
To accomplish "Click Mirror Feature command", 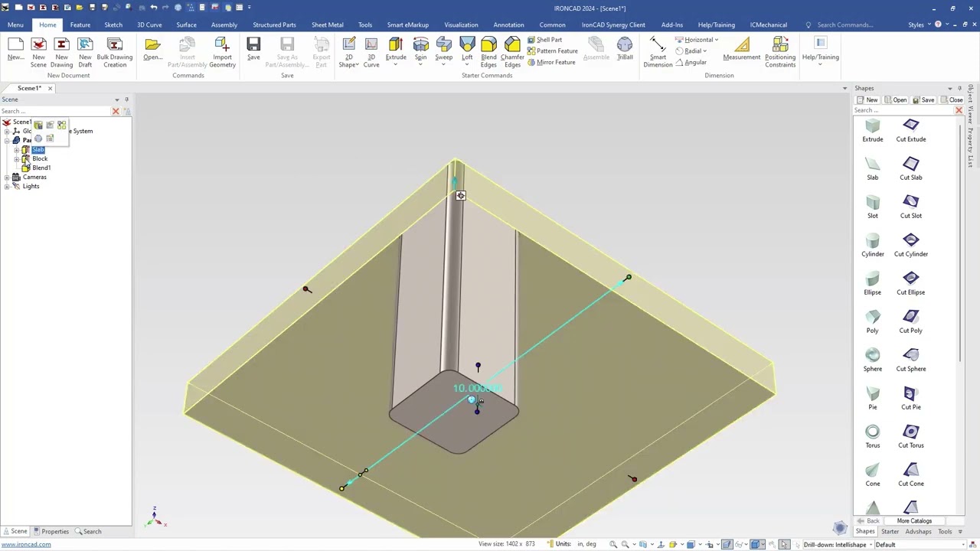I will tap(550, 62).
